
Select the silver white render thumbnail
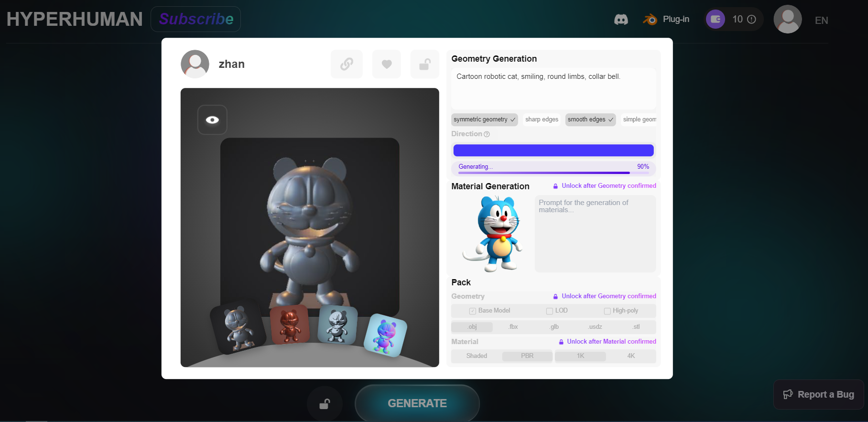[x=337, y=325]
